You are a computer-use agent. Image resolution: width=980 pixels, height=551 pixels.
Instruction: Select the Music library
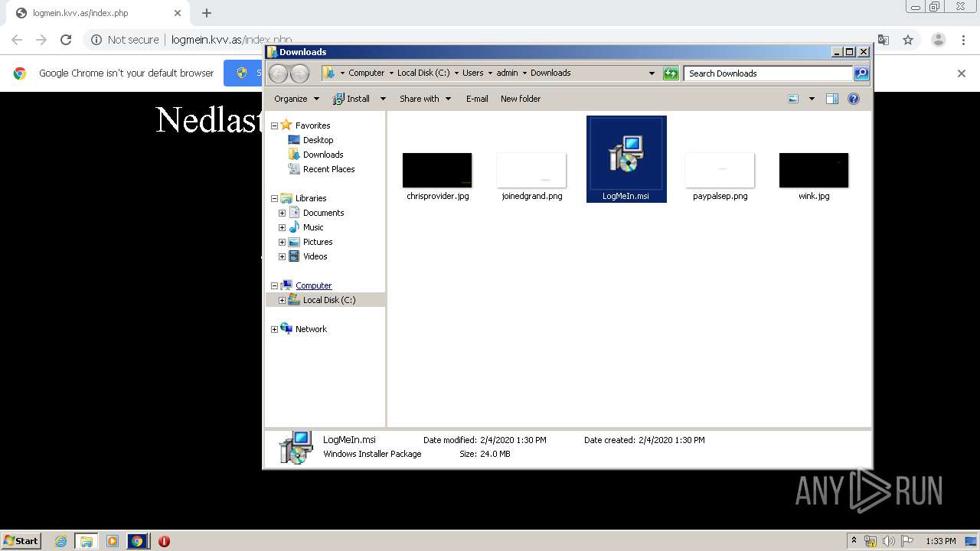click(313, 227)
